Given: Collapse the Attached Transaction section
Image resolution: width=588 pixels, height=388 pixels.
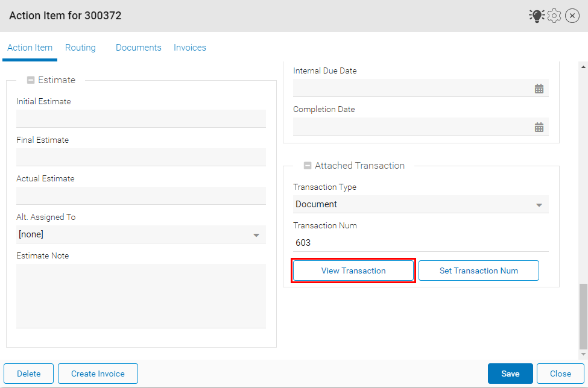Looking at the screenshot, I should (x=308, y=166).
